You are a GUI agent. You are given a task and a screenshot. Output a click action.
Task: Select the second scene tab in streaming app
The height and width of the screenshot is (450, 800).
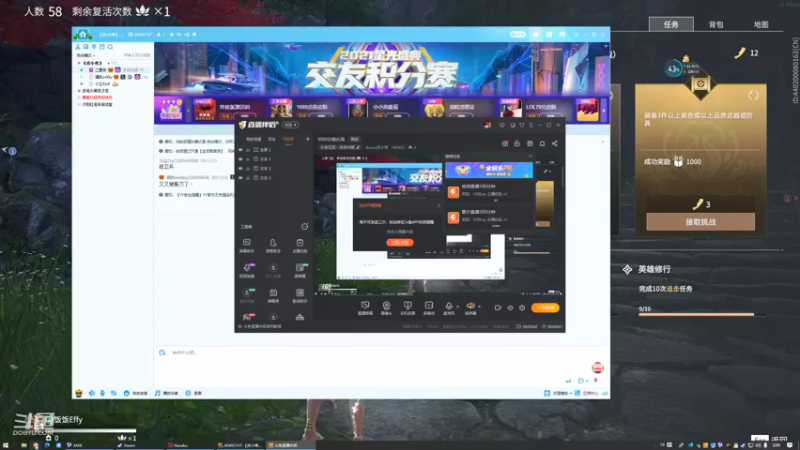point(272,139)
